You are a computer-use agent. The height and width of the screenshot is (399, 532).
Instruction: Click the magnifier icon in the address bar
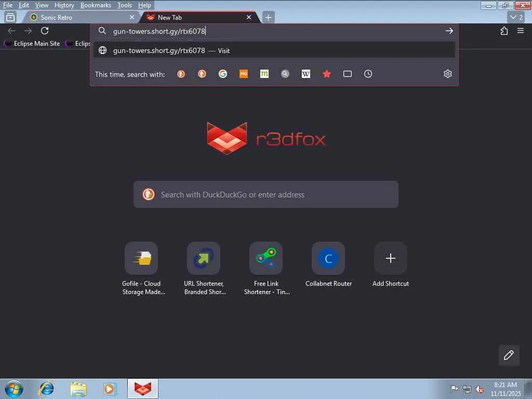pos(102,31)
